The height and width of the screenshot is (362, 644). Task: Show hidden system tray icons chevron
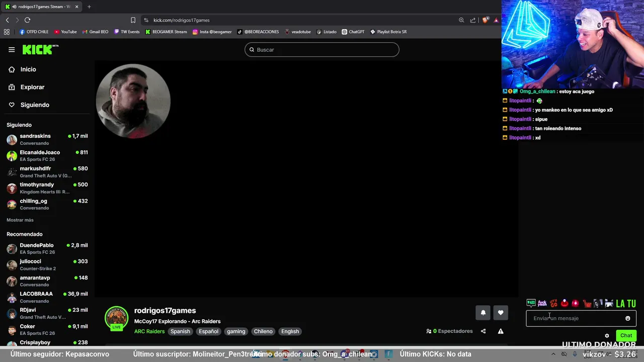(x=554, y=354)
